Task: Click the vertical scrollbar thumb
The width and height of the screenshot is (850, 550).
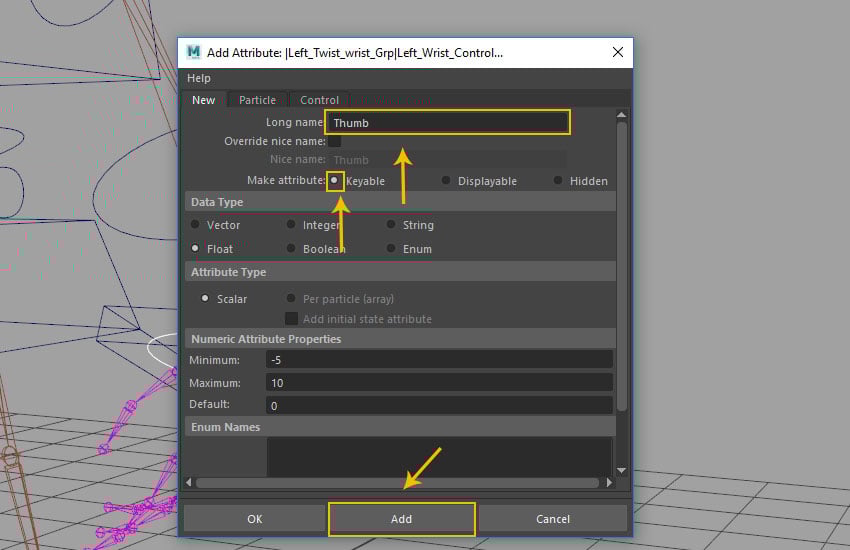Action: (x=622, y=266)
